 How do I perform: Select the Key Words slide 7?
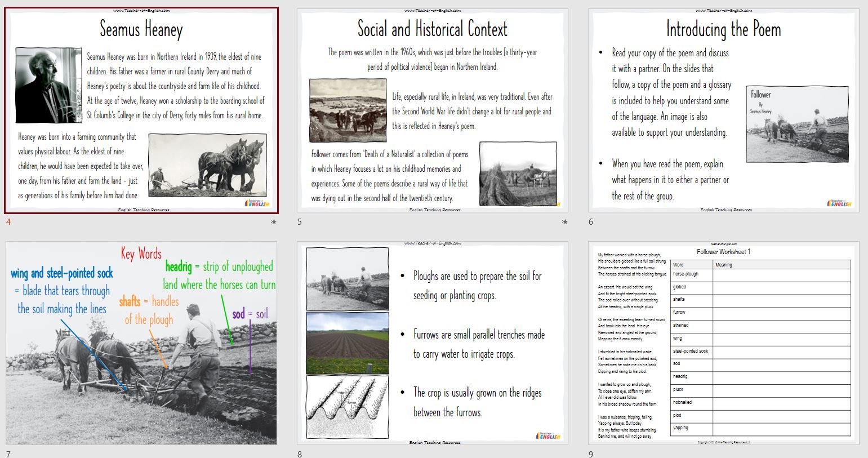(x=141, y=341)
